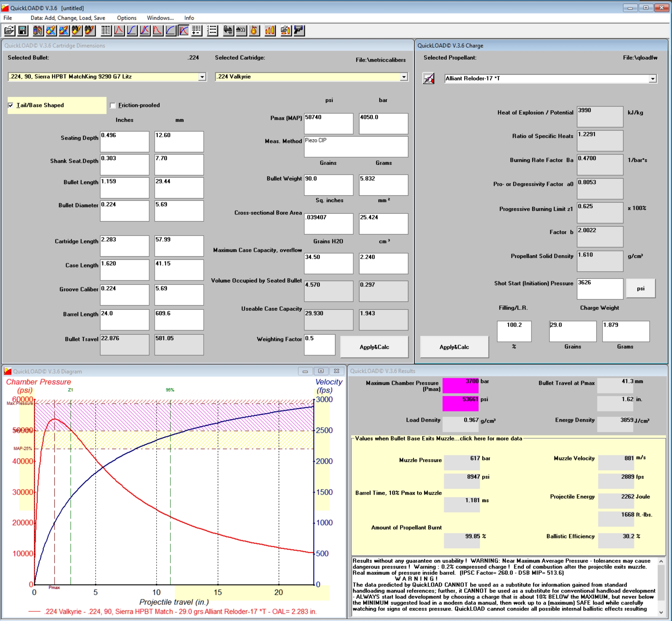The height and width of the screenshot is (621, 672).
Task: Click the Charge Weight grains field 29.0
Action: pyautogui.click(x=573, y=331)
